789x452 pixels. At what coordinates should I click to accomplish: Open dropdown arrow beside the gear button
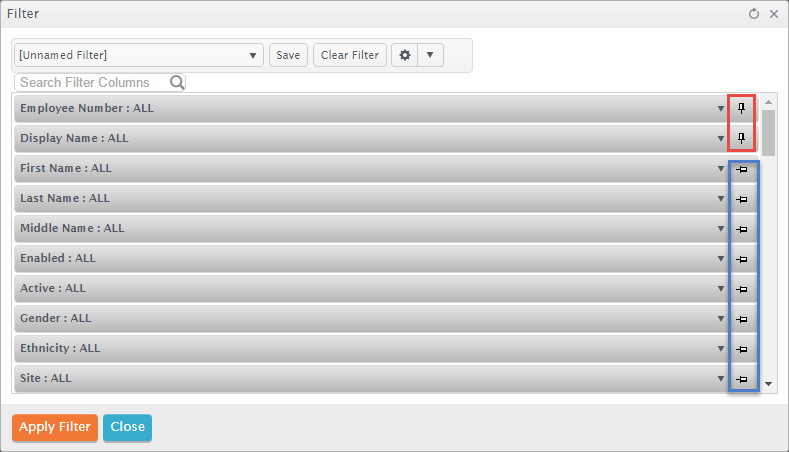(x=430, y=55)
